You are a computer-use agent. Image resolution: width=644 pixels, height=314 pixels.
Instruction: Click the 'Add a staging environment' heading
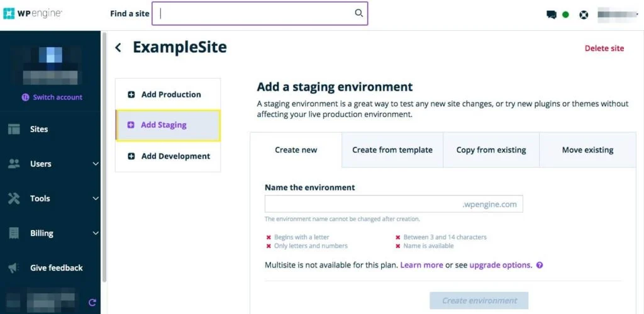335,87
